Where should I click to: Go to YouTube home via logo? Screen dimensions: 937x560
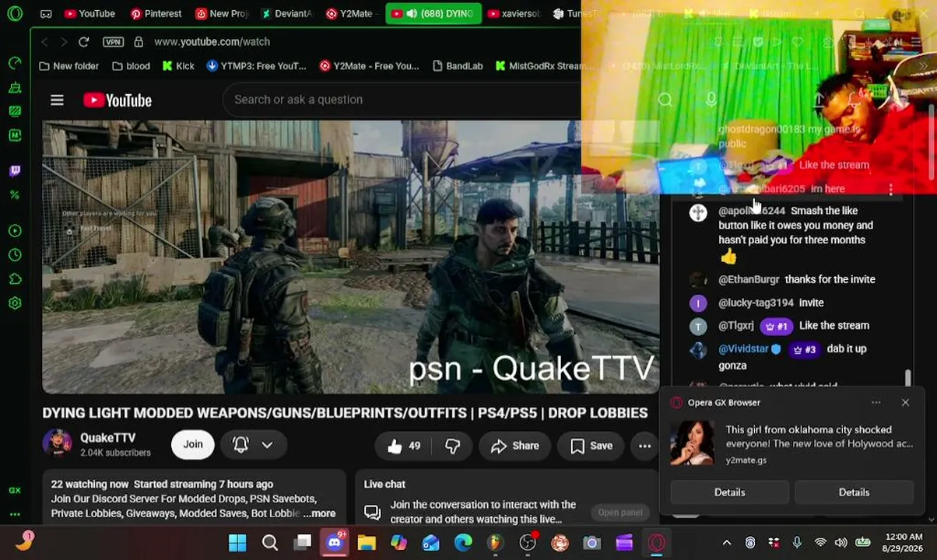pos(118,100)
